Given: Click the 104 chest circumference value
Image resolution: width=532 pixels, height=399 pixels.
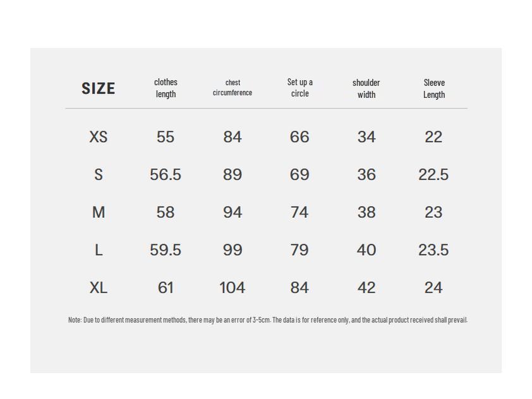Looking at the screenshot, I should 233,288.
